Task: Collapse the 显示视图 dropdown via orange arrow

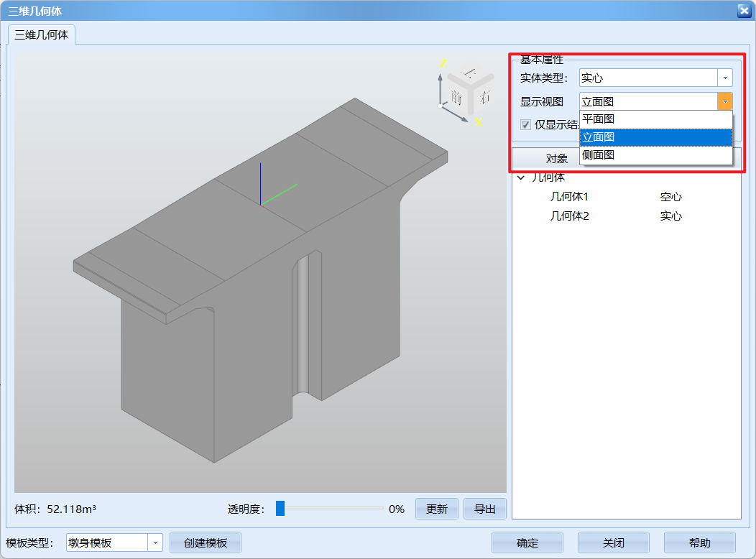Action: tap(725, 101)
